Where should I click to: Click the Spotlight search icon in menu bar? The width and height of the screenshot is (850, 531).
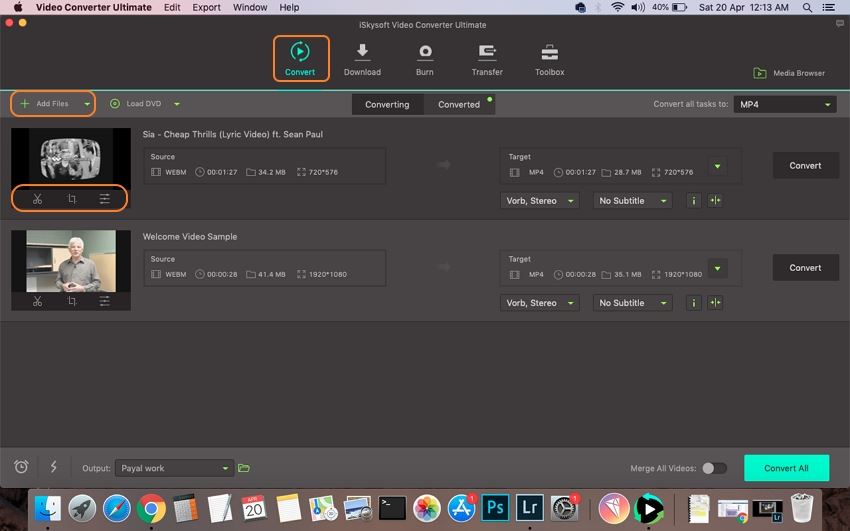(807, 8)
